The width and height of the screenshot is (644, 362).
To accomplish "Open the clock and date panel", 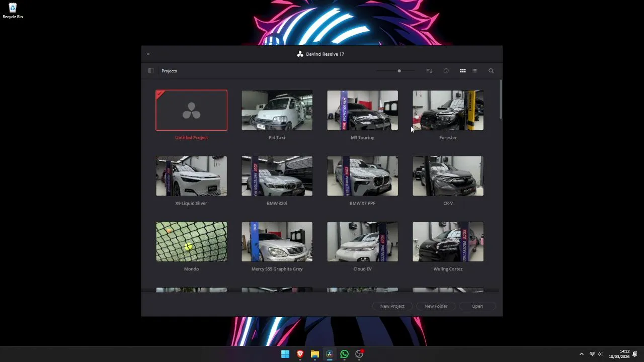I will pyautogui.click(x=619, y=354).
